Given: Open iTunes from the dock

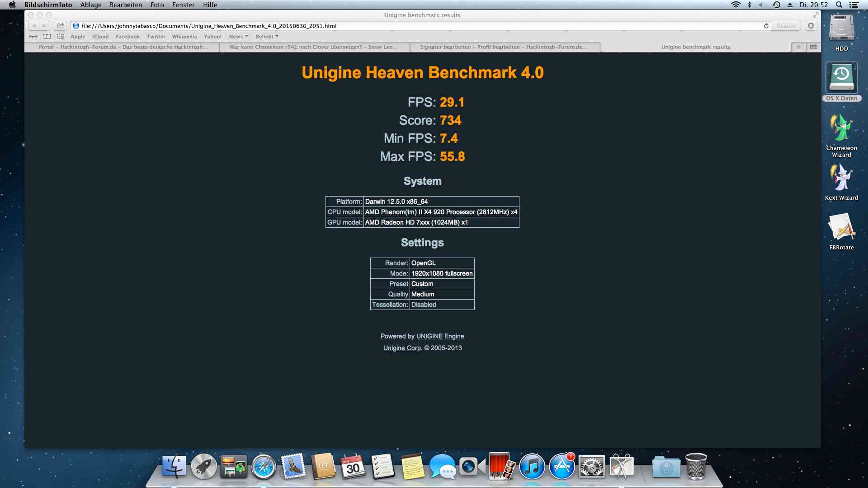Looking at the screenshot, I should point(532,467).
